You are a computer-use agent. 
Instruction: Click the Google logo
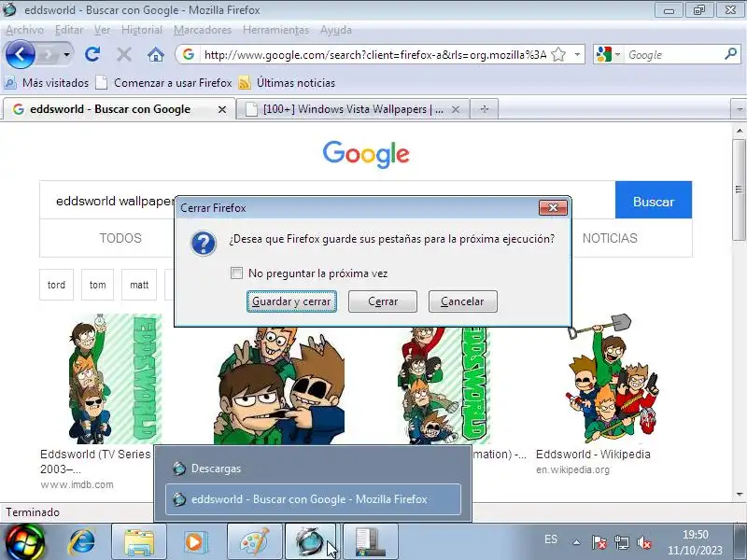[x=366, y=154]
